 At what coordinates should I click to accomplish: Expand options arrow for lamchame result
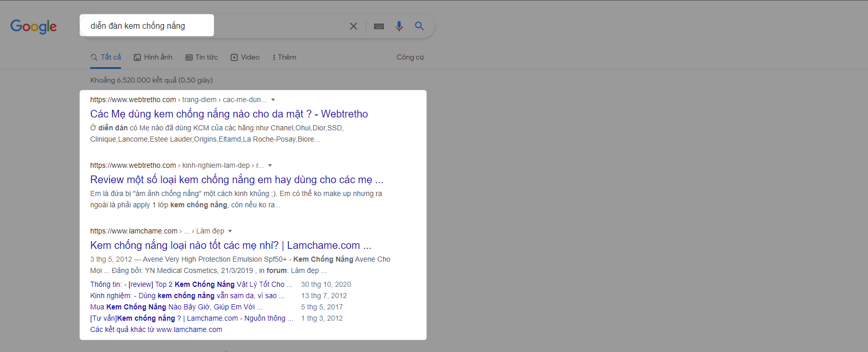[230, 231]
